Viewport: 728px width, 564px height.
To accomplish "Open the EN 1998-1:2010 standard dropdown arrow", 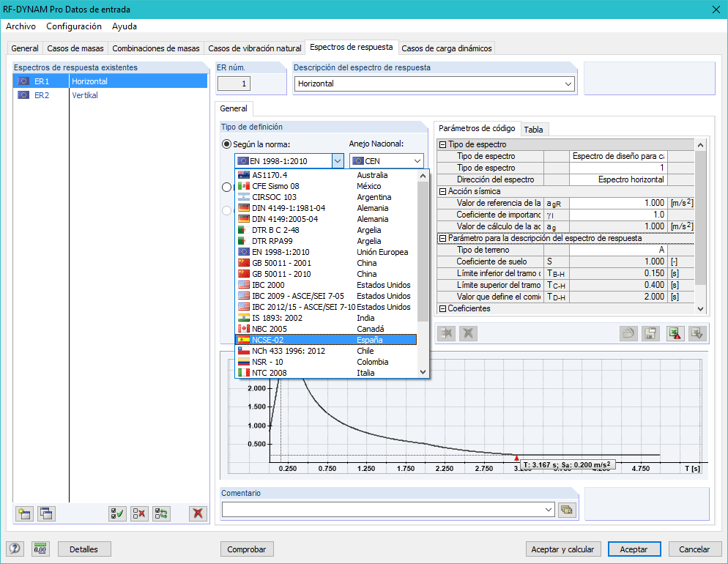I will 338,161.
